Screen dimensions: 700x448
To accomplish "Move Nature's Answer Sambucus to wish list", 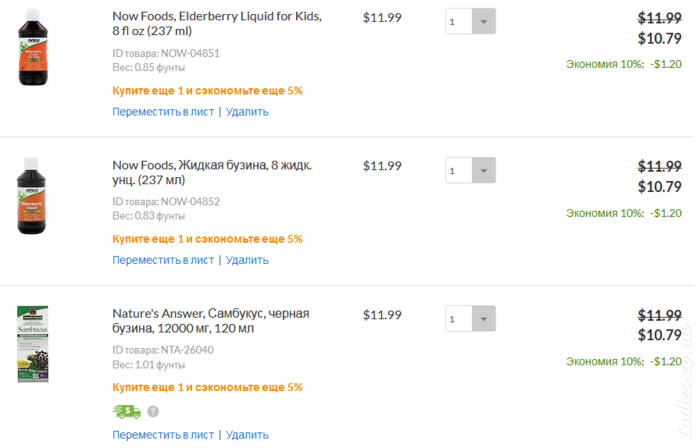I will click(163, 435).
